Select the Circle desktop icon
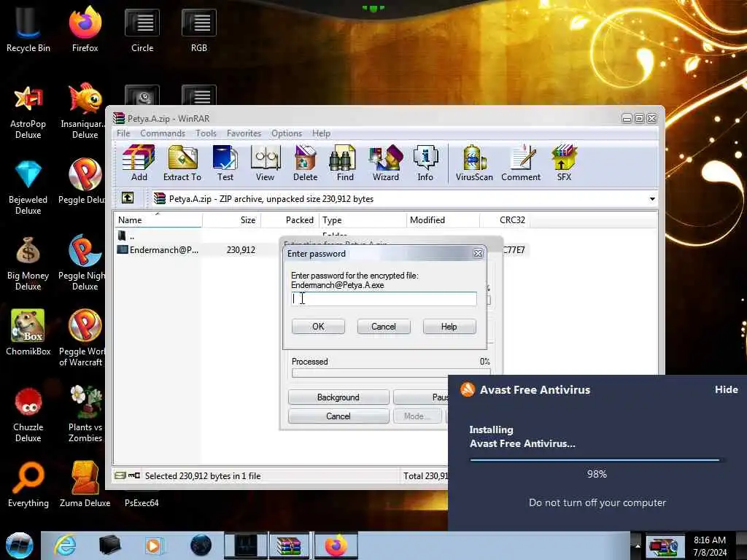This screenshot has height=560, width=747. coord(142,29)
